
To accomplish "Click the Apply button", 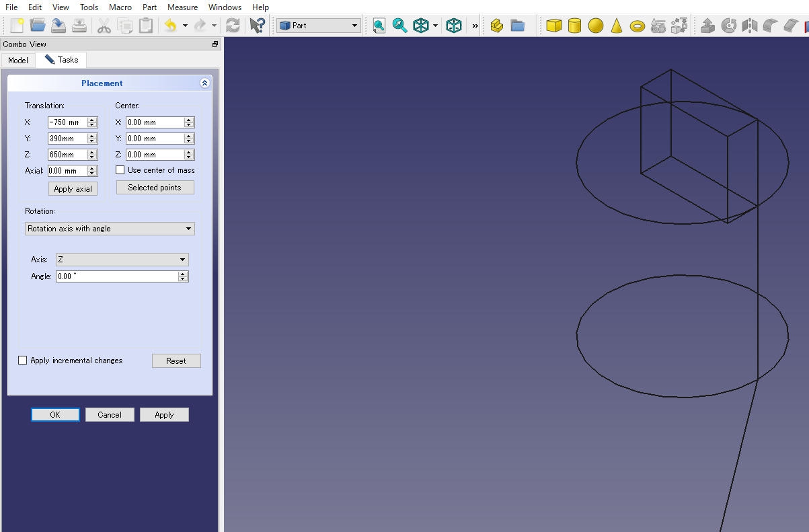I will [164, 415].
